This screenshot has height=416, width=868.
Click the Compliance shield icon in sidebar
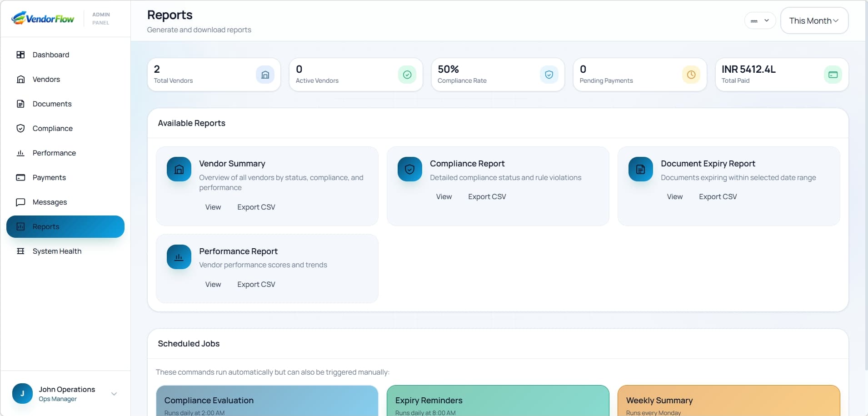21,128
